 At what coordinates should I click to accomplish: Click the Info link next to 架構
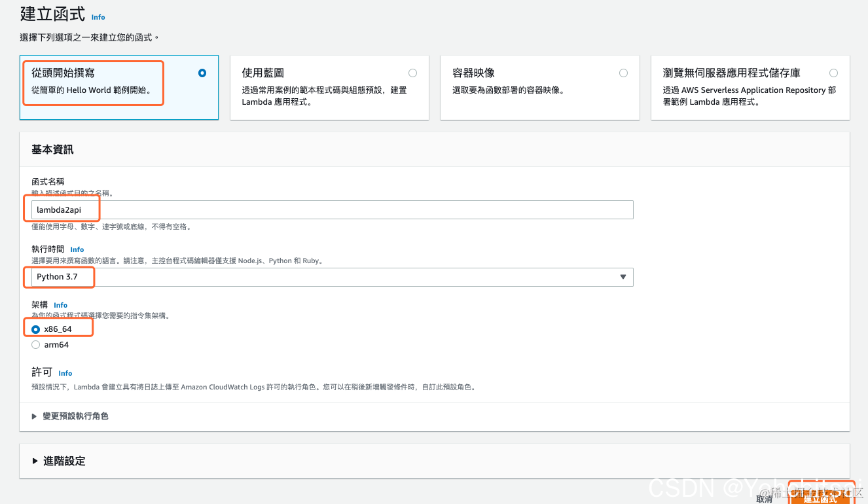[60, 304]
